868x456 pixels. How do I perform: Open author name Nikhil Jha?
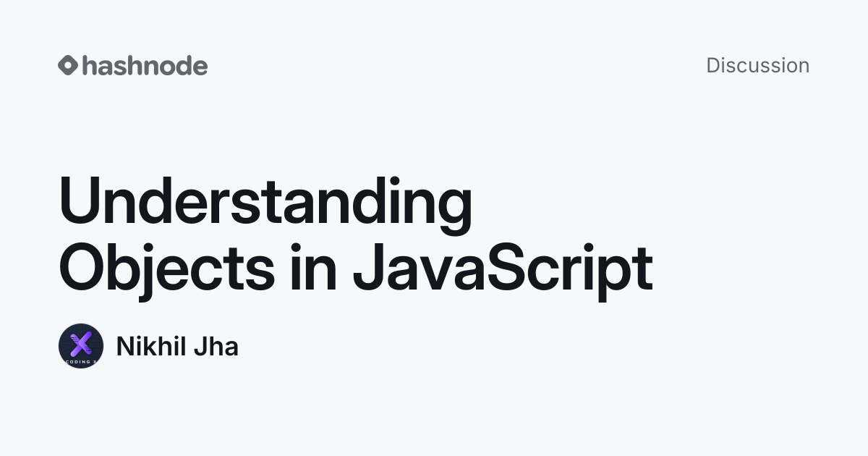(177, 347)
